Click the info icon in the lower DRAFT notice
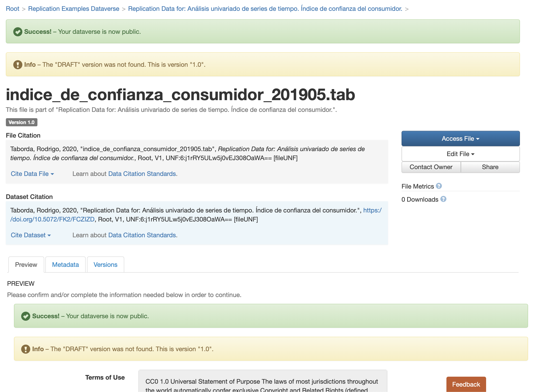Screen dimensions: 533x392 [26, 349]
